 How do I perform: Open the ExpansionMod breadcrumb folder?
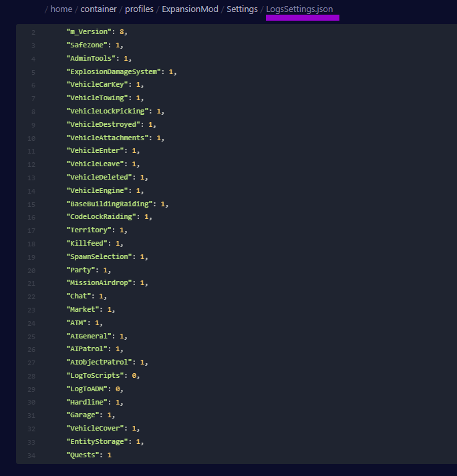point(190,9)
